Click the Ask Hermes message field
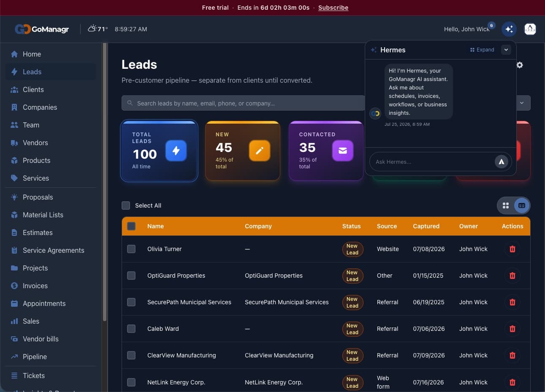The height and width of the screenshot is (392, 545). pyautogui.click(x=433, y=162)
